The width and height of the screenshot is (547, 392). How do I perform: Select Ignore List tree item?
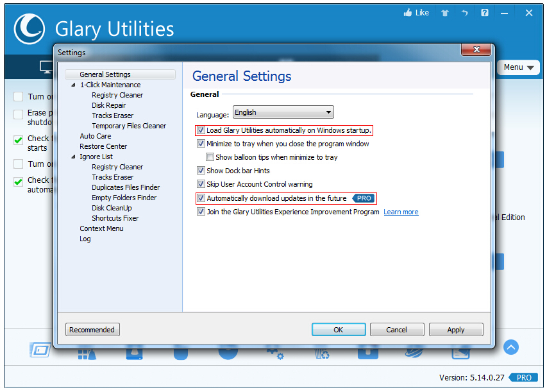click(96, 157)
